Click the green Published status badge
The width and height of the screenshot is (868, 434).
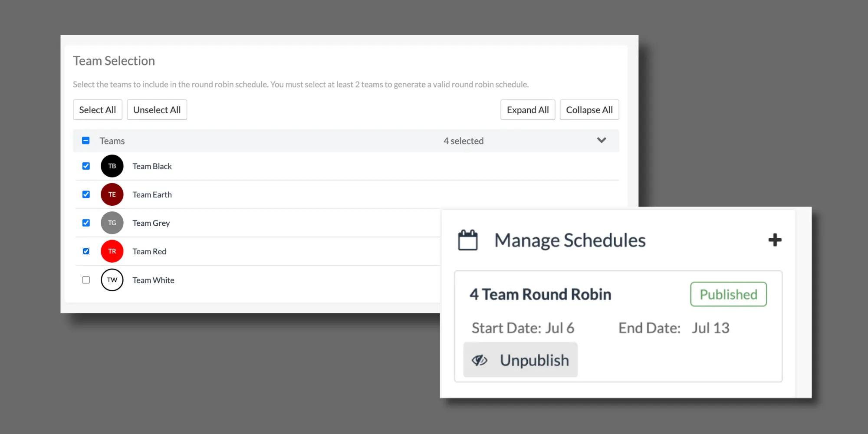[x=728, y=294]
